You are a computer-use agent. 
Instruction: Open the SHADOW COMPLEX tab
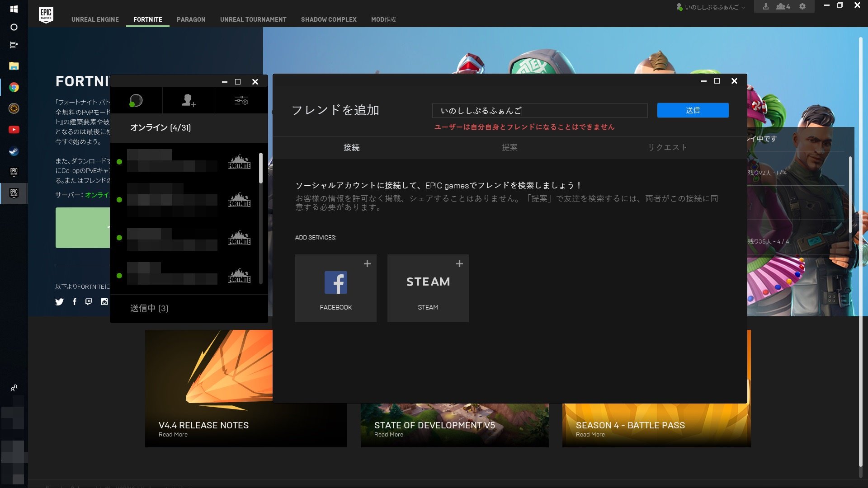[x=329, y=19]
